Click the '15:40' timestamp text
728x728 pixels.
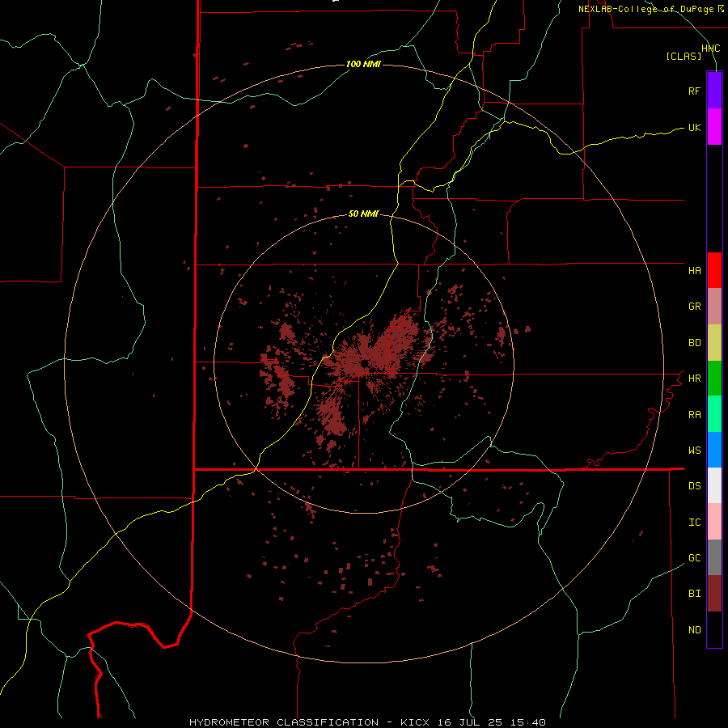[528, 722]
